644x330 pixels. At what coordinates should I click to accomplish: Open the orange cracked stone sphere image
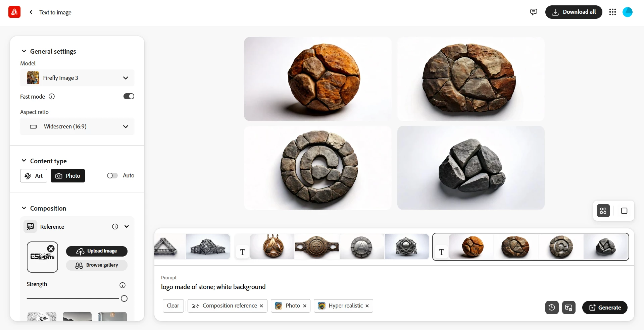317,79
